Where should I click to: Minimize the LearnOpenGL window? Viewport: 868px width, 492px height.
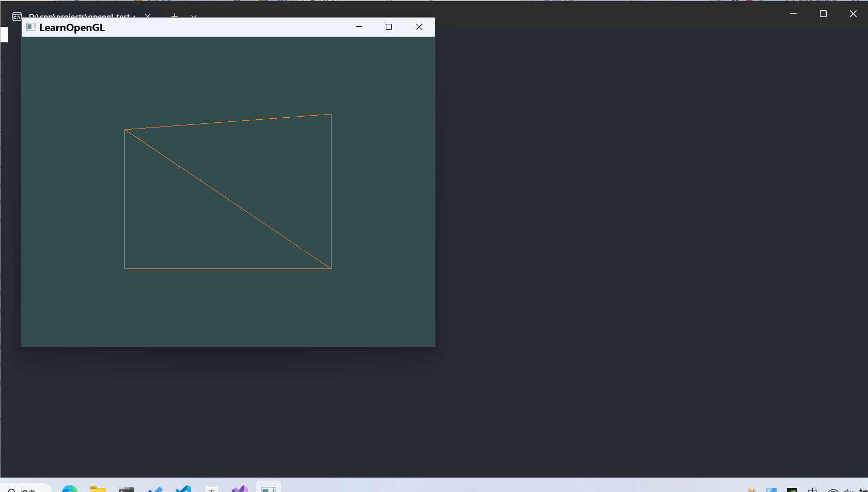pyautogui.click(x=359, y=27)
